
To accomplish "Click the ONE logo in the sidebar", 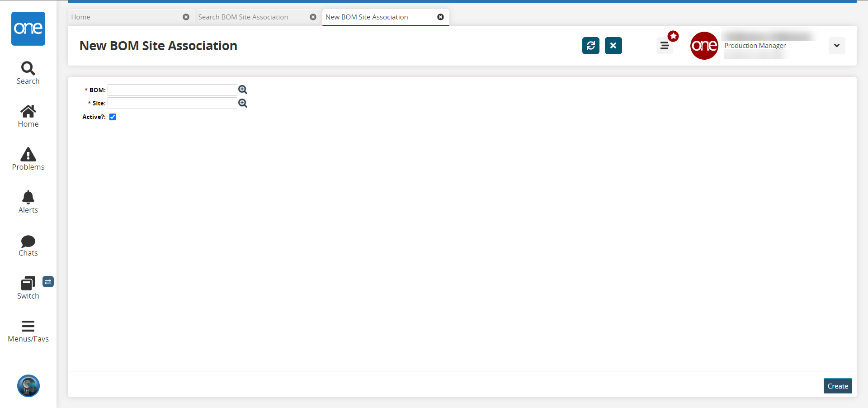I will 28,28.
